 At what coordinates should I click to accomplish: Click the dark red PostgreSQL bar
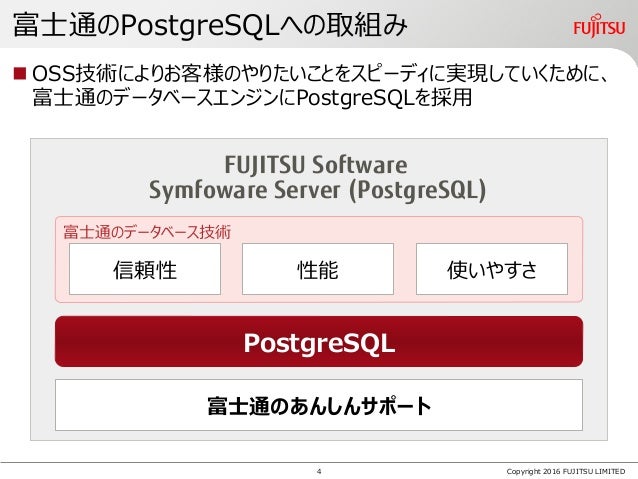(x=319, y=341)
